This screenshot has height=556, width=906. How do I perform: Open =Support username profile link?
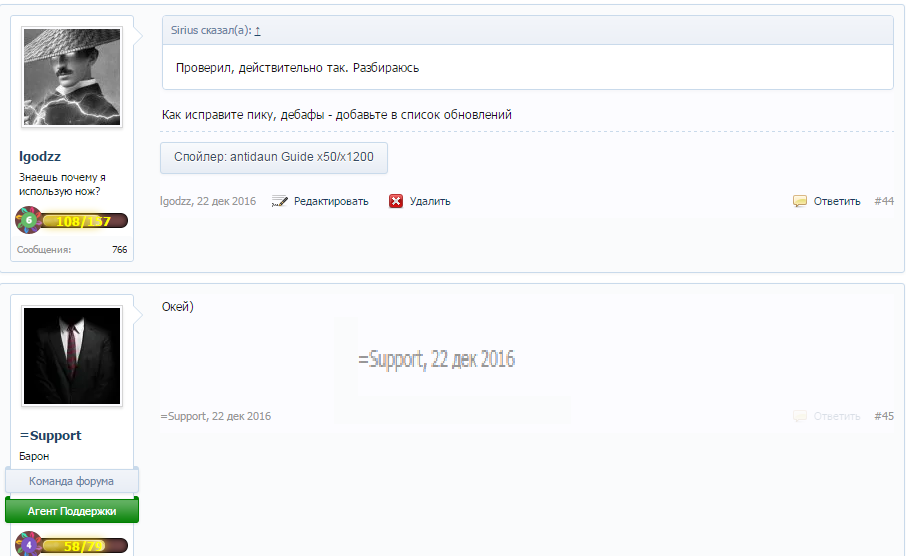click(x=51, y=436)
